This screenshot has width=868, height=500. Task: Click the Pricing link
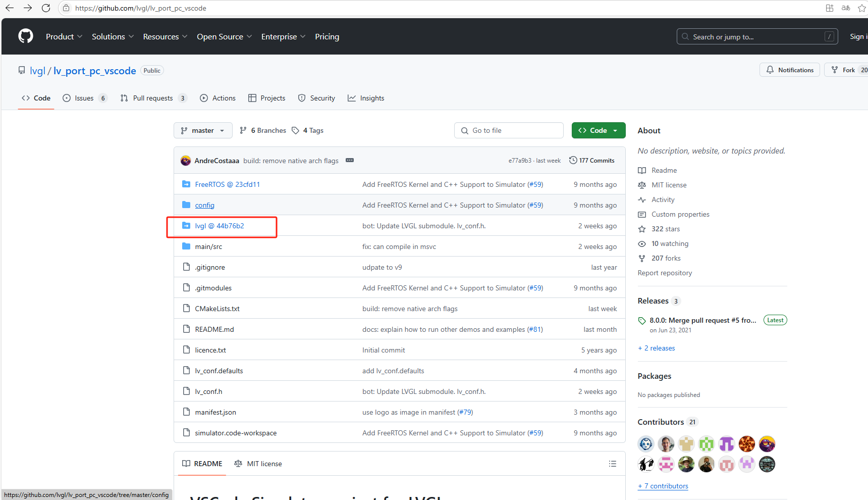tap(327, 36)
